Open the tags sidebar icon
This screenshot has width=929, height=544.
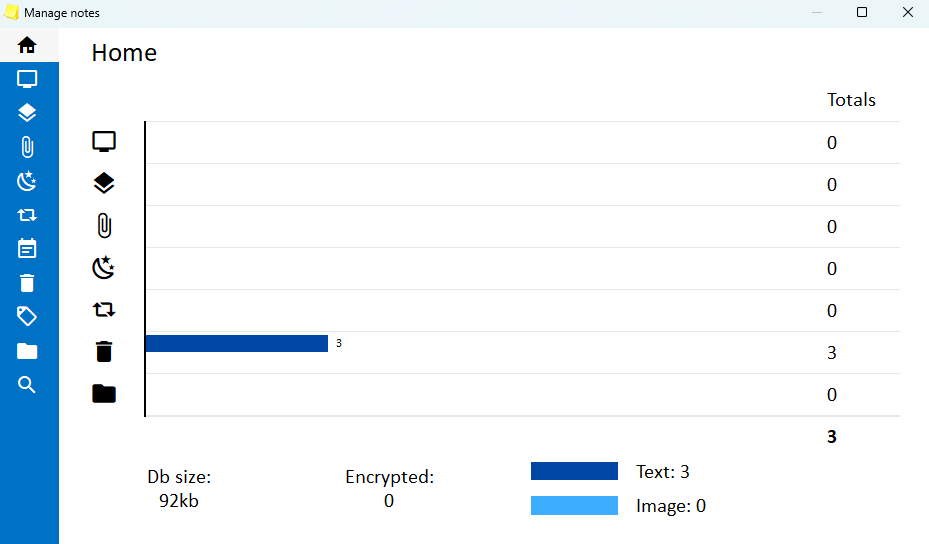[x=27, y=317]
